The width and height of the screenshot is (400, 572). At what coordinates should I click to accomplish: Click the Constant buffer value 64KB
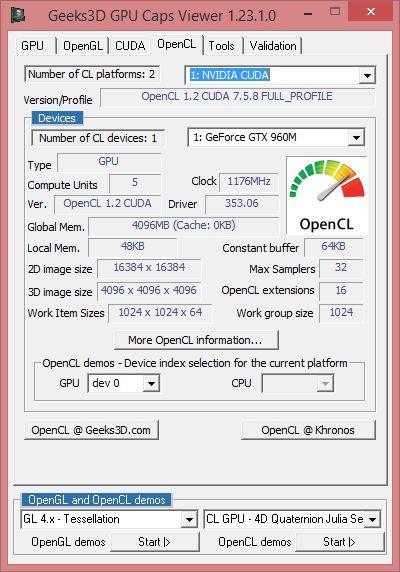[334, 247]
